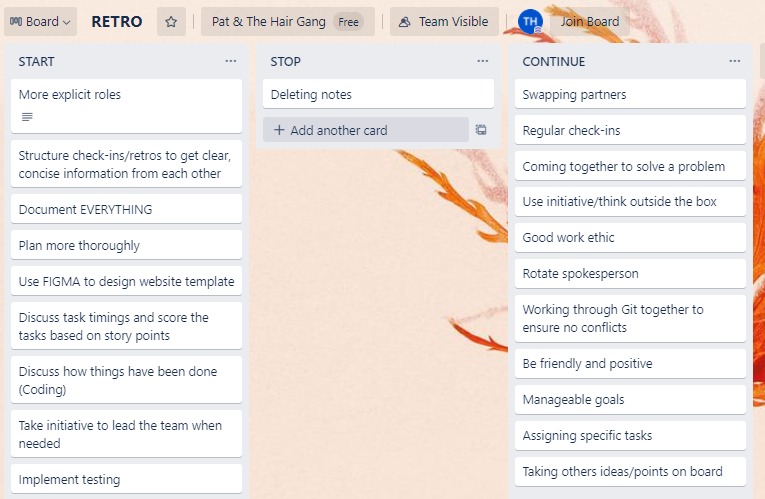765x499 pixels.
Task: Open the More explicit roles card
Action: [126, 106]
